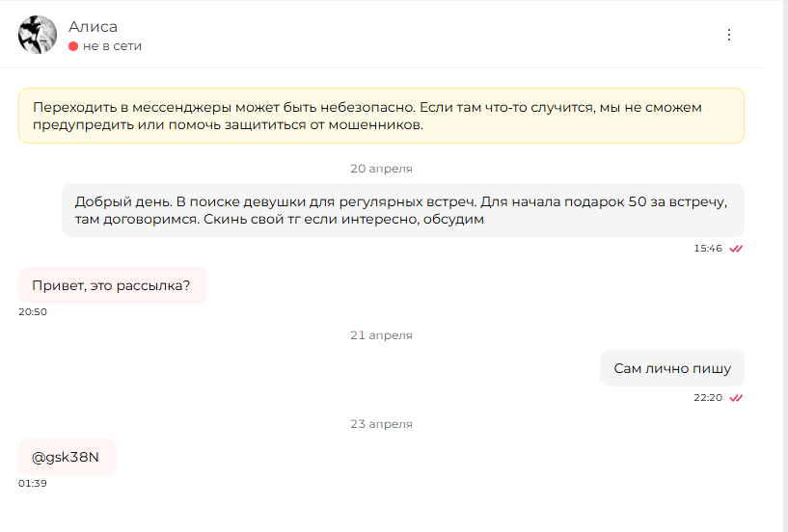Screen dimensions: 788x532
Task: Click the '20 апреля' date separator
Action: click(x=381, y=169)
